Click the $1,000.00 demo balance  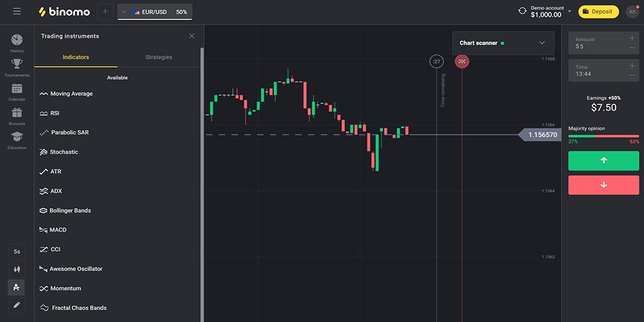click(x=546, y=15)
